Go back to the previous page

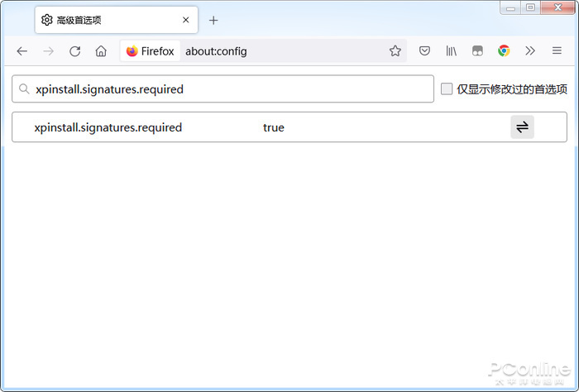tap(22, 51)
